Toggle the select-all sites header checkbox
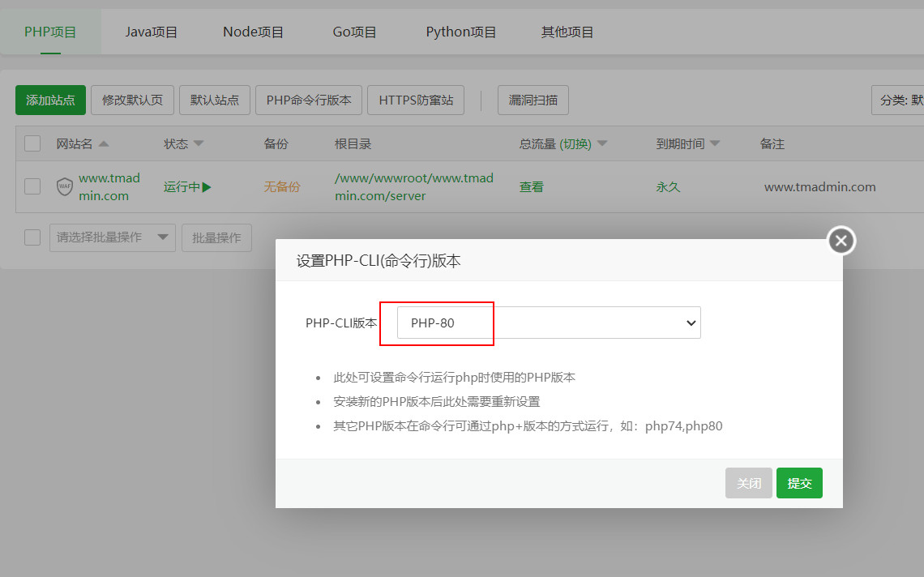This screenshot has width=924, height=577. tap(32, 144)
